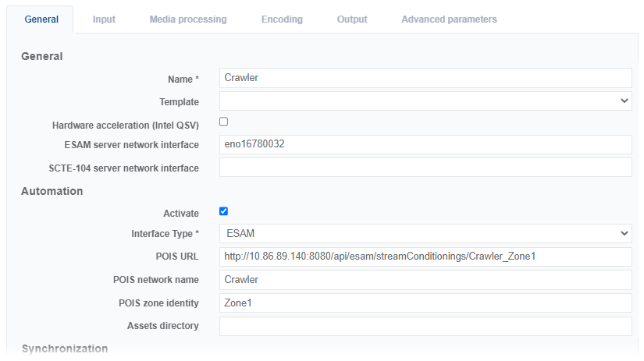Expand the Template dropdown

pos(425,101)
